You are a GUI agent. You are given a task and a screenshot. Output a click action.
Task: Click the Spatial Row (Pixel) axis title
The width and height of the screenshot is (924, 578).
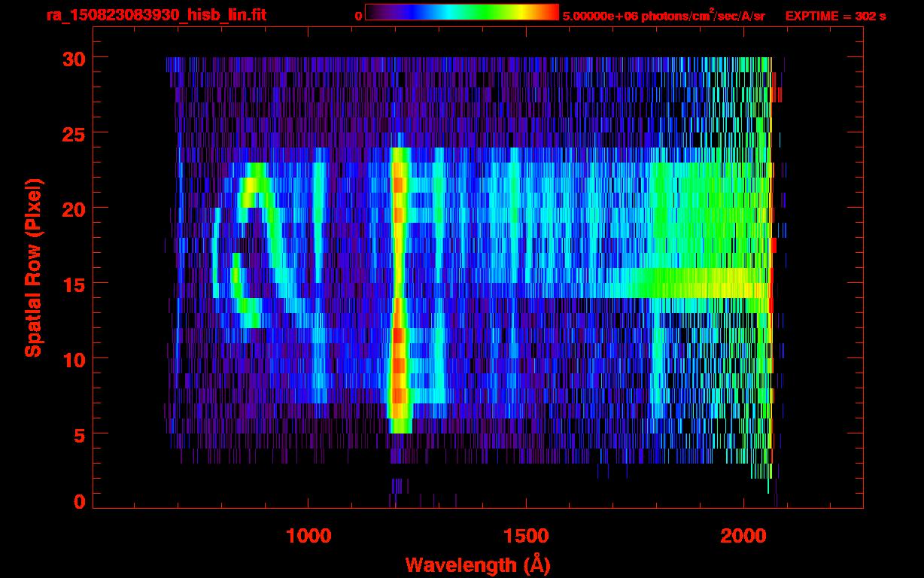[34, 267]
